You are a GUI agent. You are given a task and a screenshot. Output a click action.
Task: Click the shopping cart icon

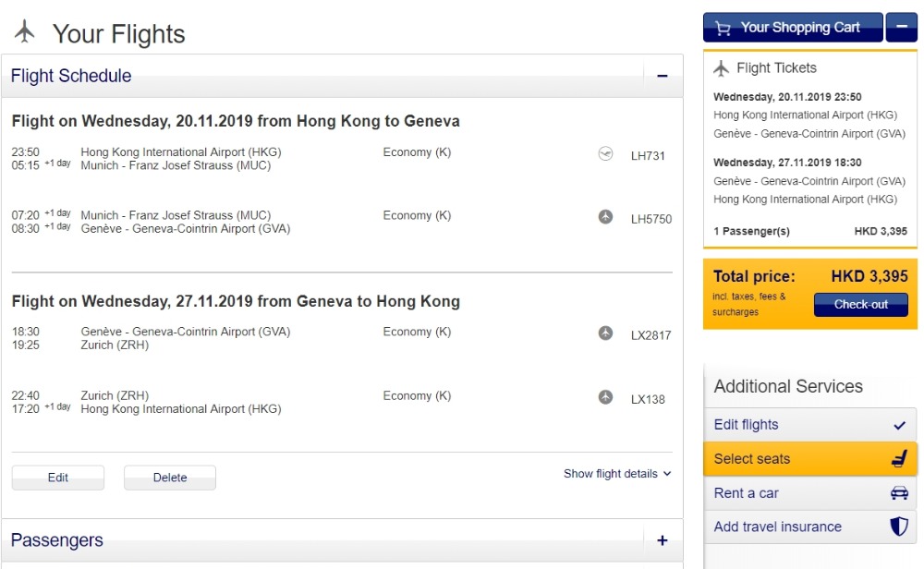[x=723, y=28]
